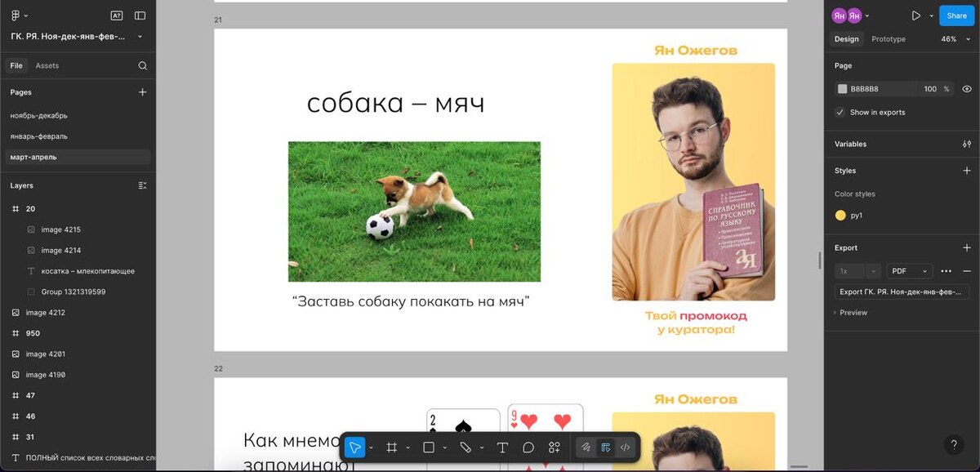Select the Frame tool
This screenshot has width=980, height=472.
click(391, 448)
